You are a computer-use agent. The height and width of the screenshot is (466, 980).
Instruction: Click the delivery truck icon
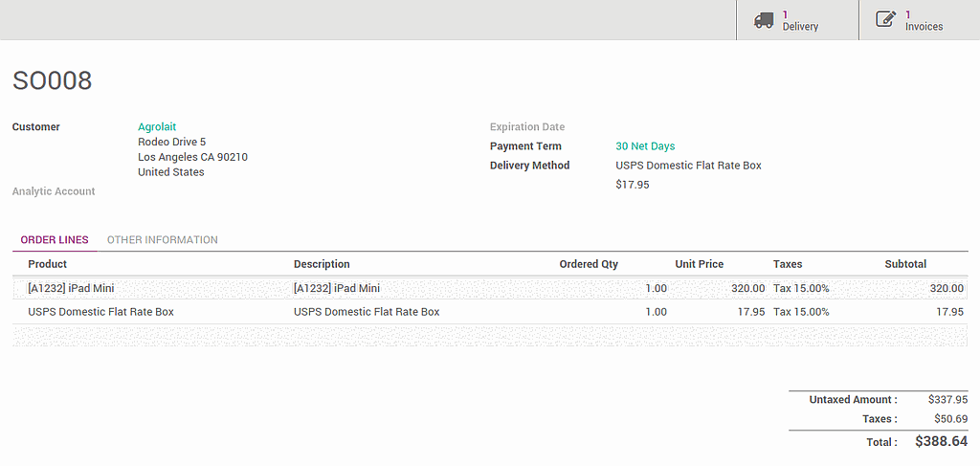(x=763, y=20)
